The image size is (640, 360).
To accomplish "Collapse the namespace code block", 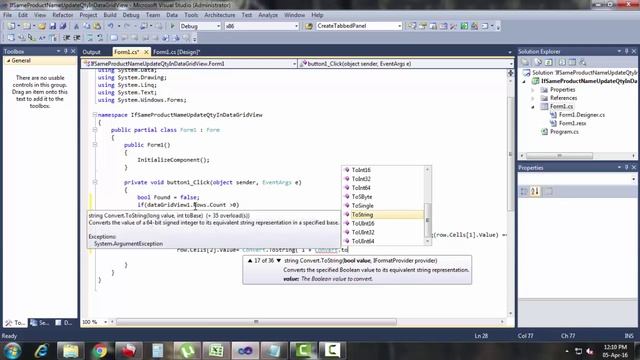I will [95, 115].
